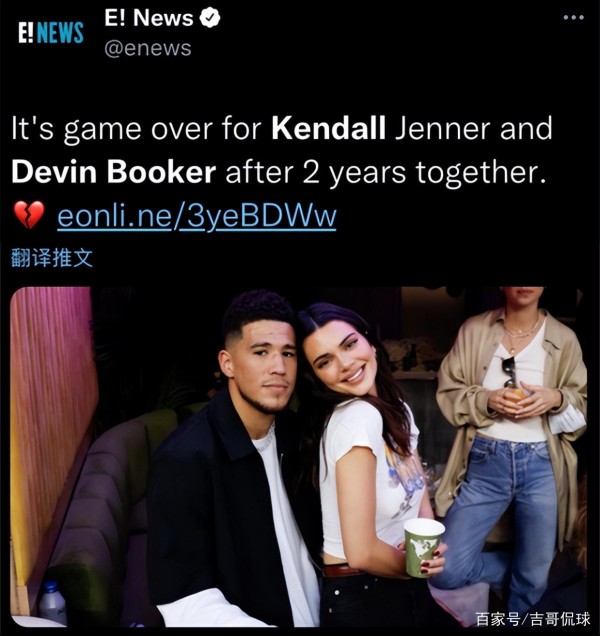600x636 pixels.
Task: Click the broken heart emoji
Action: [x=29, y=215]
